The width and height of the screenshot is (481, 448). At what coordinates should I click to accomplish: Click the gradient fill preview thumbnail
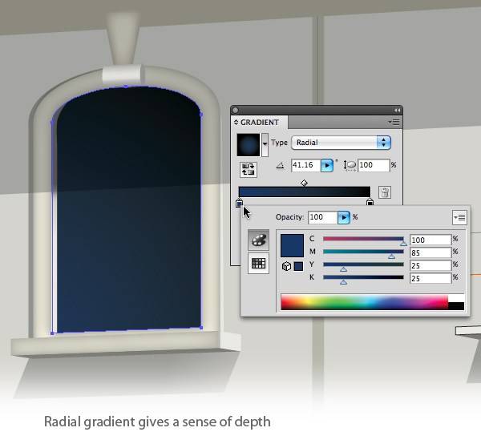click(249, 145)
